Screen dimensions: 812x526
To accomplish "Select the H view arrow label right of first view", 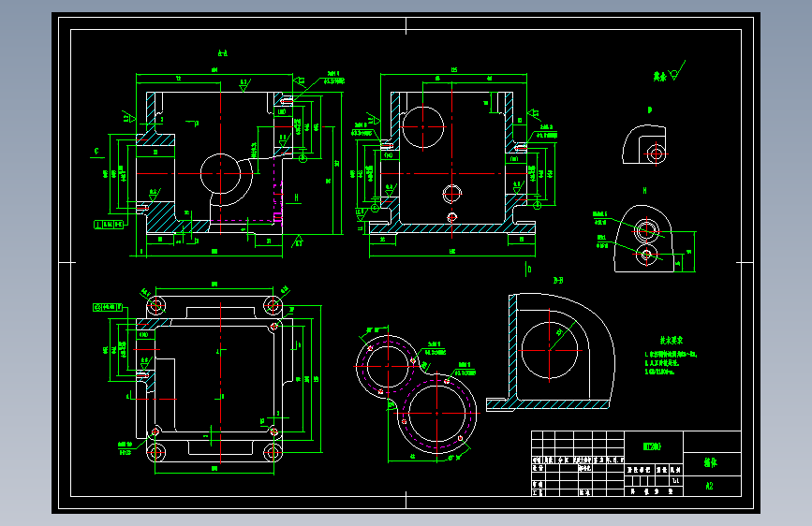I will (x=296, y=197).
